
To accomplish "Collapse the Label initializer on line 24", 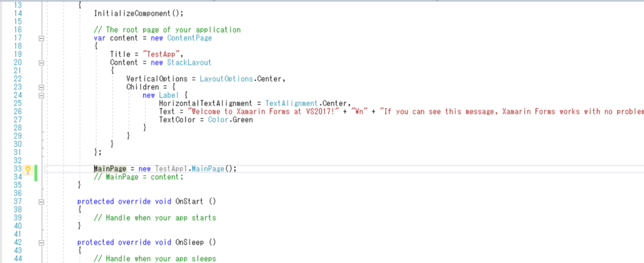I will [x=41, y=96].
